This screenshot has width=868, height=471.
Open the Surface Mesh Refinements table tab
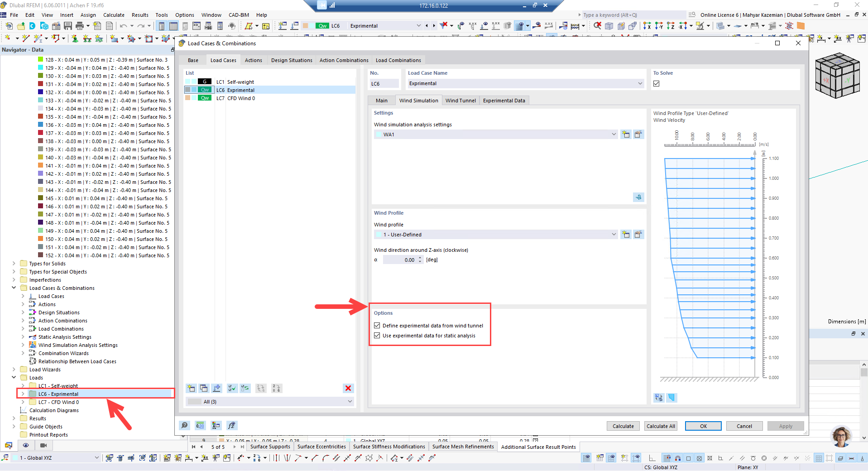coord(463,447)
